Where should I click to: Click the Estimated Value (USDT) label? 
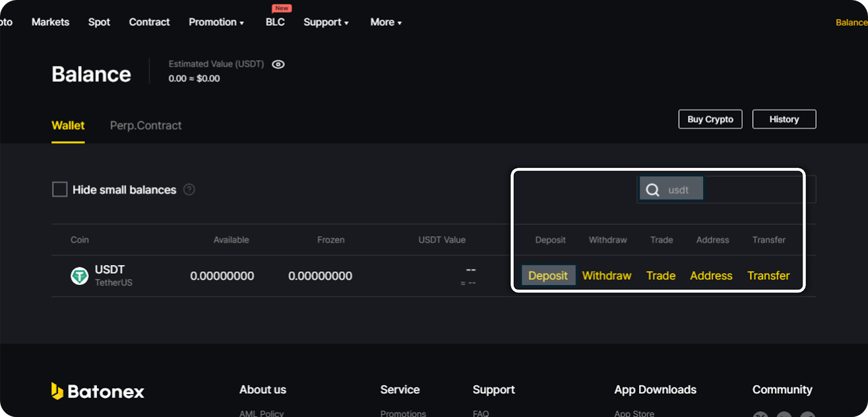[x=216, y=64]
